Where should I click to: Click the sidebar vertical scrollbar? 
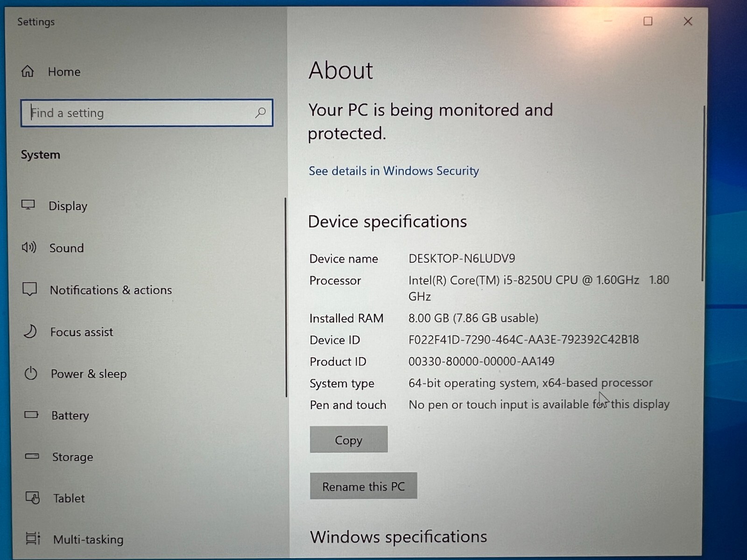pyautogui.click(x=286, y=298)
